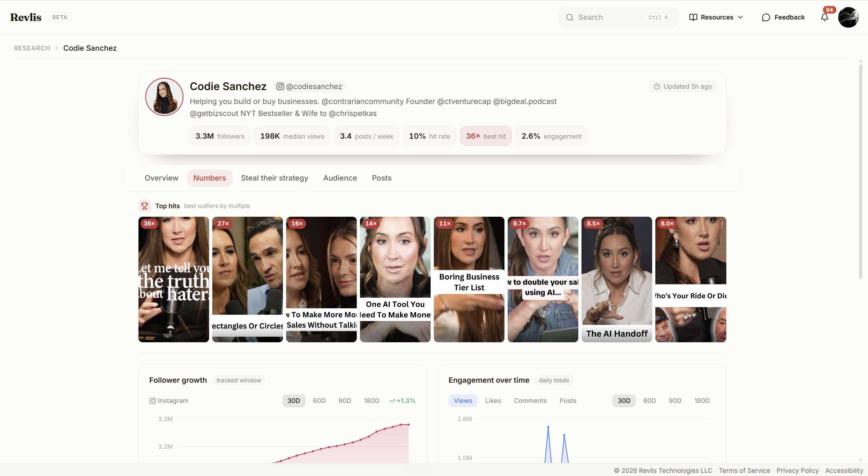Open the 27× Rectangles Or Circles thumbnail
The height and width of the screenshot is (476, 868).
click(x=247, y=279)
